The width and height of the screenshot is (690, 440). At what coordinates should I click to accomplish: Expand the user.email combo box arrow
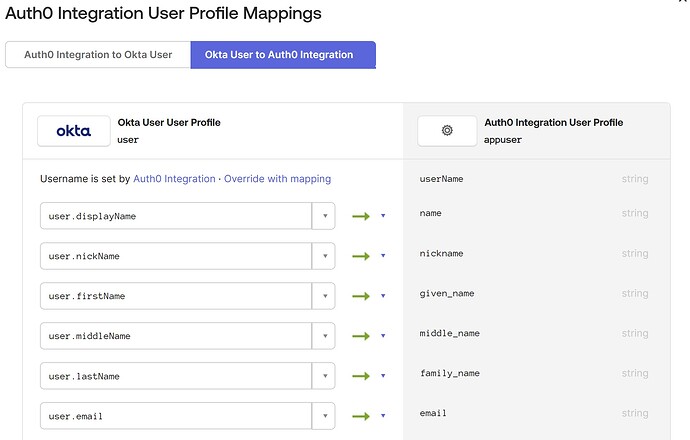point(324,416)
